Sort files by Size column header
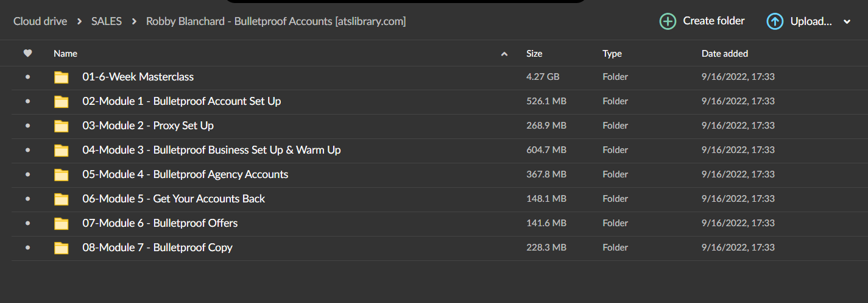868x303 pixels. (x=534, y=54)
